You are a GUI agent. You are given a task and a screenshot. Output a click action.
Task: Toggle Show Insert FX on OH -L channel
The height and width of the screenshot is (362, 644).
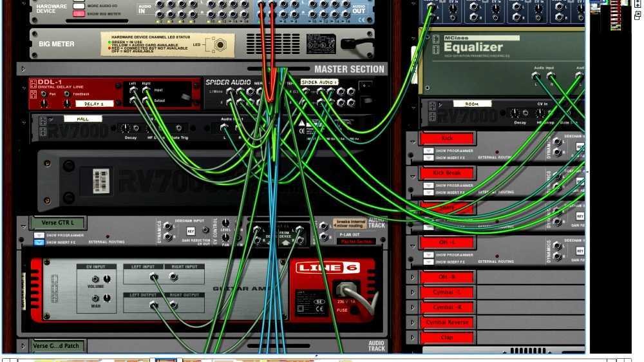[x=428, y=262]
